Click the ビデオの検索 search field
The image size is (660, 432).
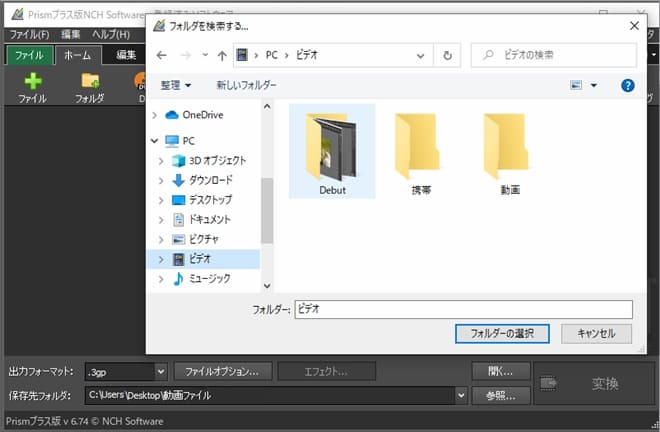pos(554,55)
